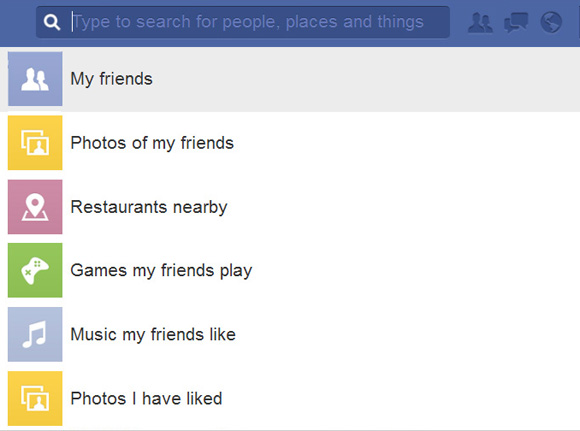Choose Photos I have liked suggestion
The height and width of the screenshot is (431, 580).
coord(146,399)
